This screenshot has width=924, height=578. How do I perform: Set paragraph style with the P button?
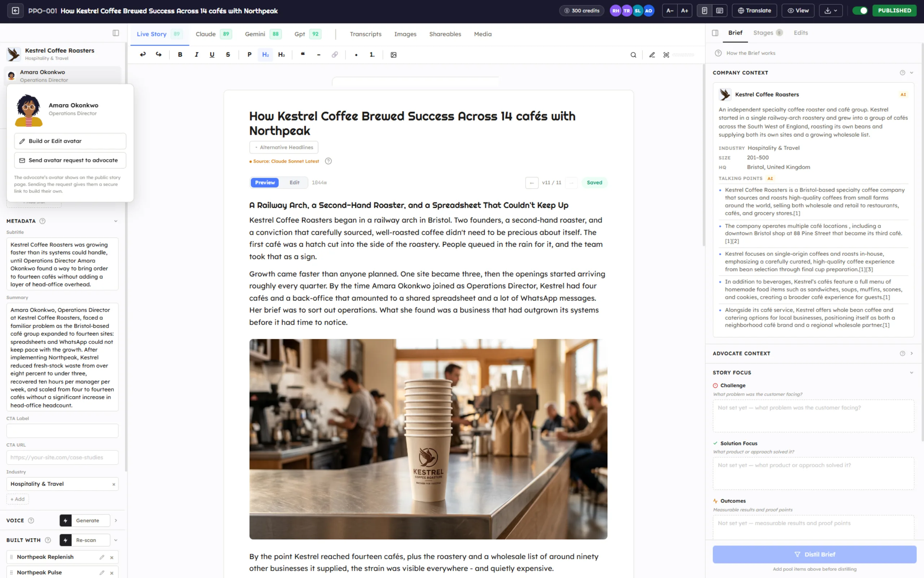click(249, 55)
